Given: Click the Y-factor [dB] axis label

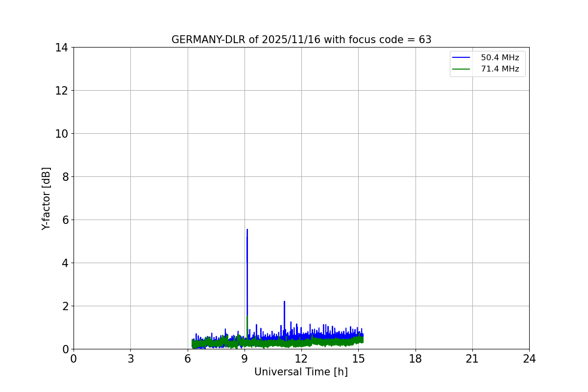Looking at the screenshot, I should [x=46, y=198].
